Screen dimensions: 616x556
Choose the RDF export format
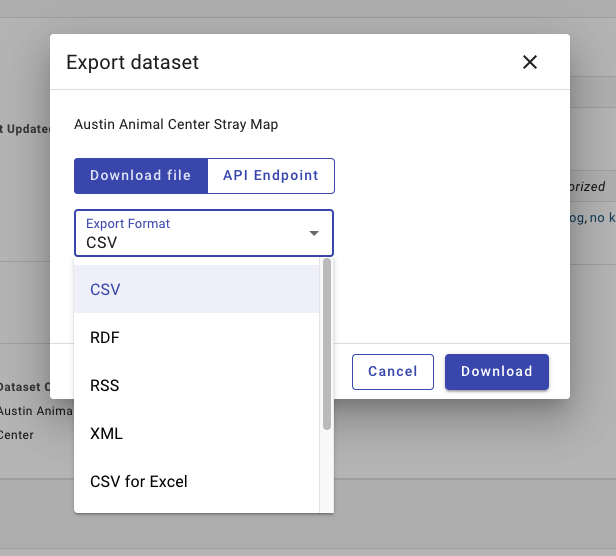(x=196, y=337)
